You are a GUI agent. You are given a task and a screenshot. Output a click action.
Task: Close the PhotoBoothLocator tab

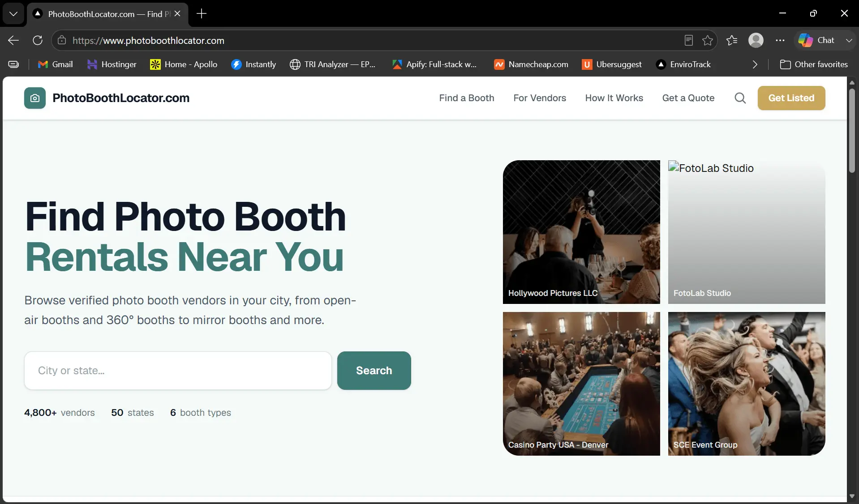tap(177, 14)
